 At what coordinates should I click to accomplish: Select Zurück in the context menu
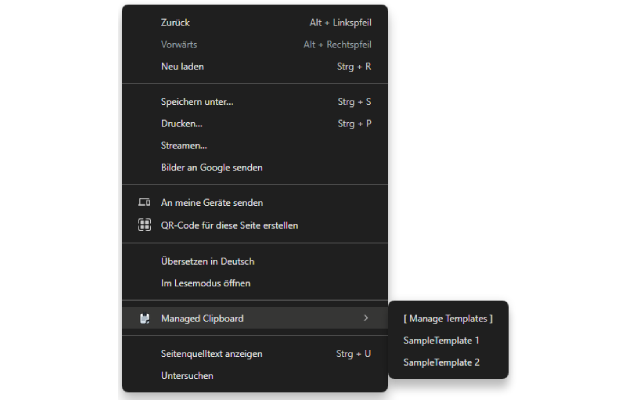click(x=176, y=22)
